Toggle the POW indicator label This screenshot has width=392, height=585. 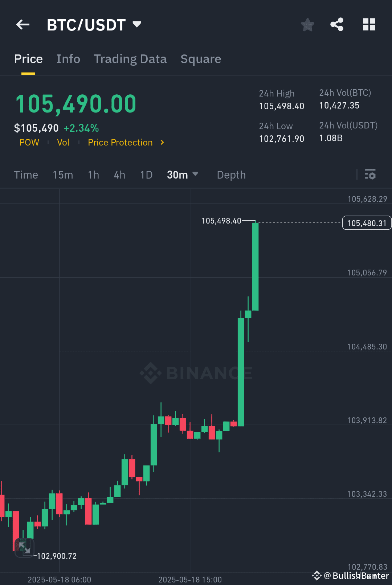click(29, 142)
